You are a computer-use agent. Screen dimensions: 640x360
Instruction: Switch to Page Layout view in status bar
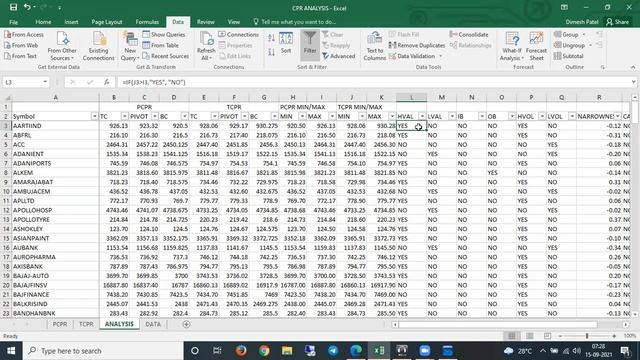coord(529,336)
